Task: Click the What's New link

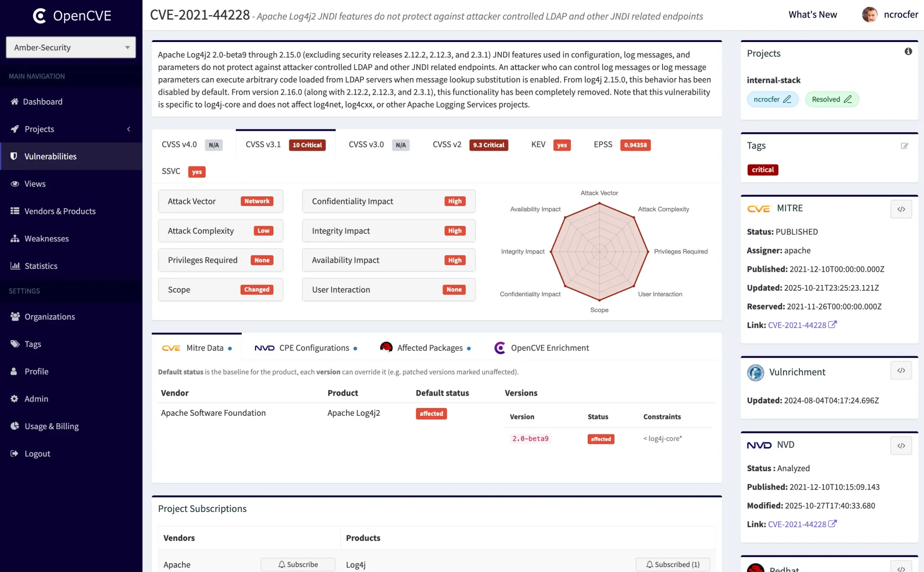Action: tap(812, 14)
